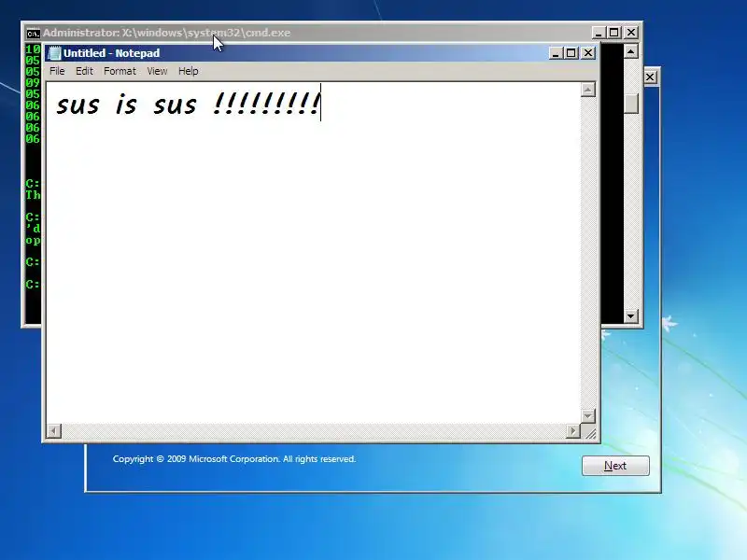Click cmd window scrollbar up arrow
The width and height of the screenshot is (747, 560).
pyautogui.click(x=631, y=51)
